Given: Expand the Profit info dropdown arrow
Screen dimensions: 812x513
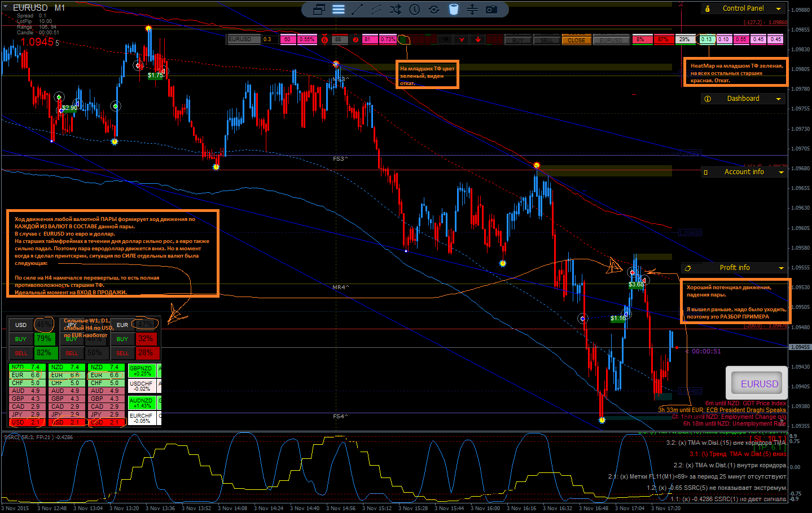Looking at the screenshot, I should [781, 268].
